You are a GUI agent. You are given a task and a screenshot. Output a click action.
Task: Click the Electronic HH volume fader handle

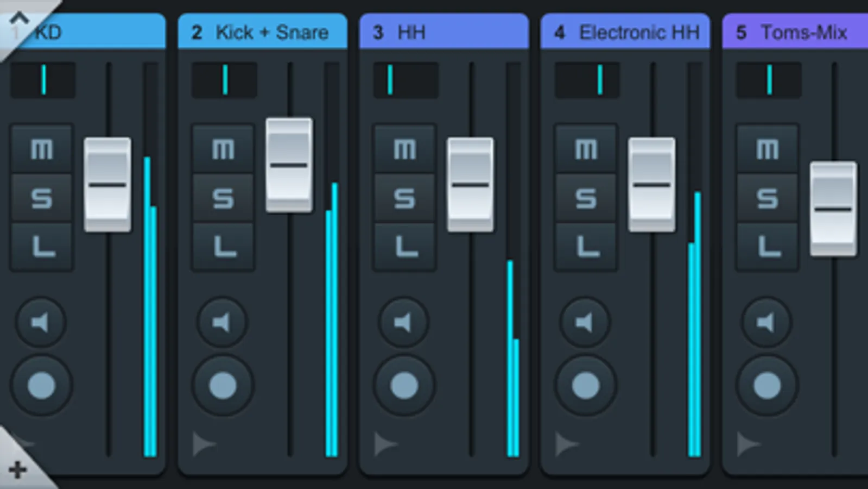651,185
